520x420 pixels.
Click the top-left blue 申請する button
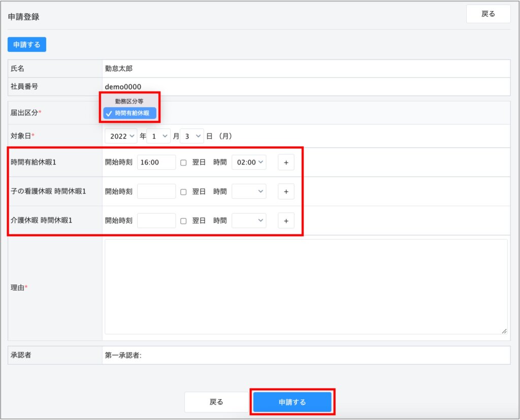(x=27, y=45)
